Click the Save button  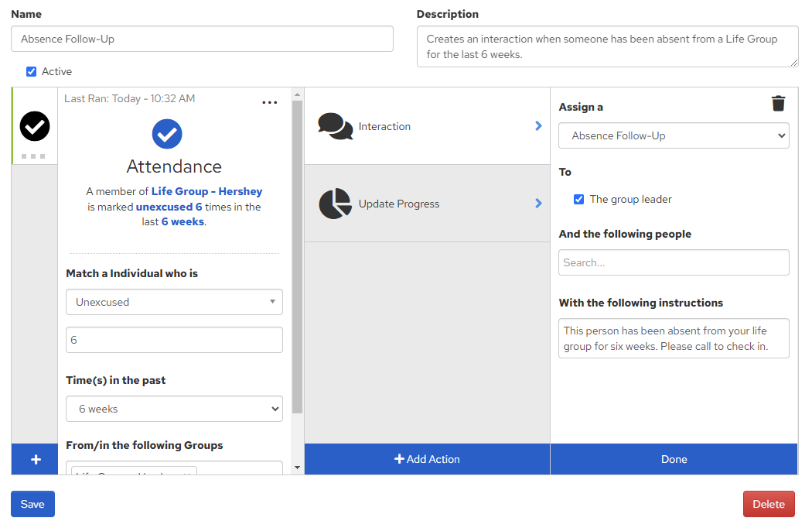point(32,503)
